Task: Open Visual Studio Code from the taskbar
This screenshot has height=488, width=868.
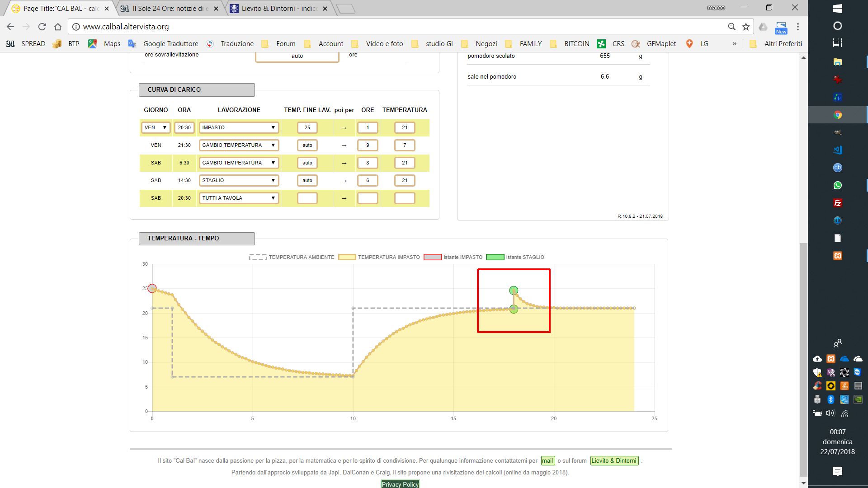Action: click(x=838, y=150)
